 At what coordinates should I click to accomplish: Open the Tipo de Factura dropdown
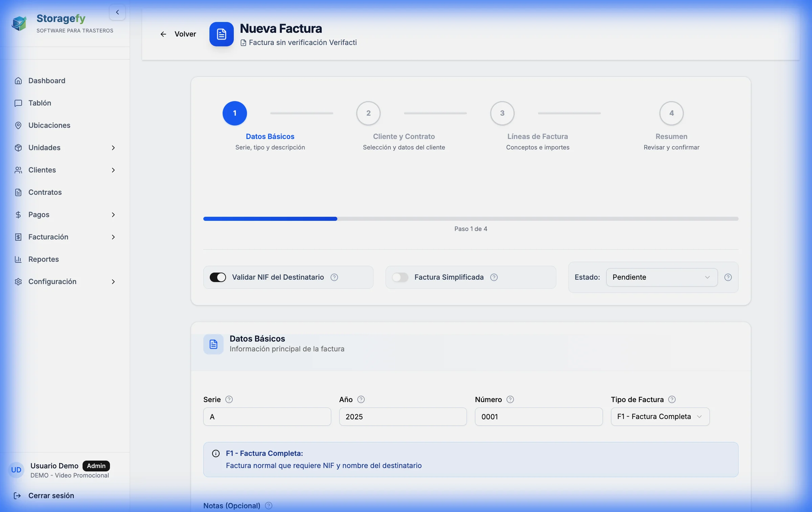point(660,417)
